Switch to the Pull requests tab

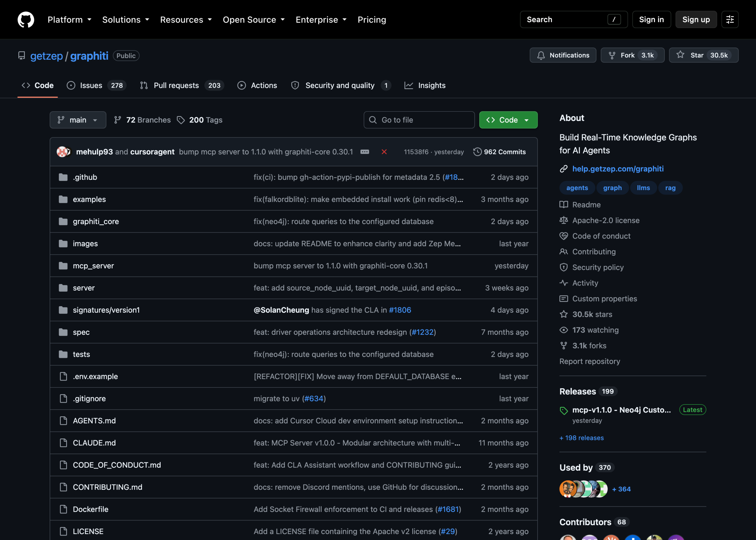coord(182,85)
